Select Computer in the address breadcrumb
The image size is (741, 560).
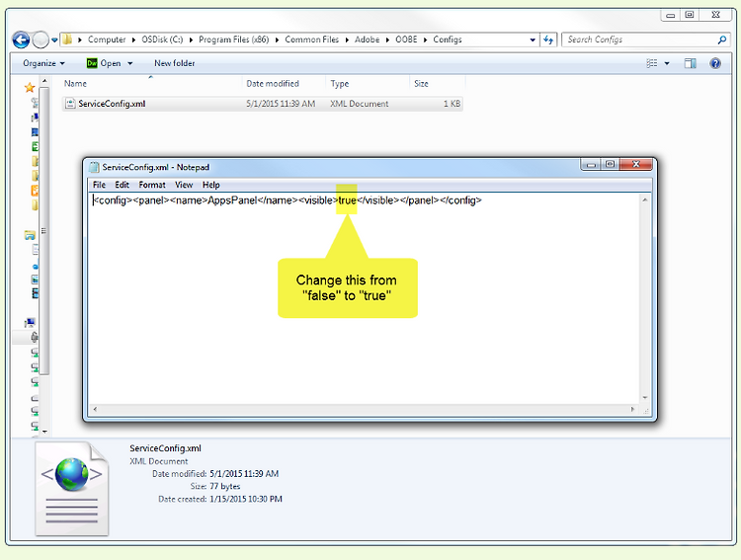pos(107,40)
